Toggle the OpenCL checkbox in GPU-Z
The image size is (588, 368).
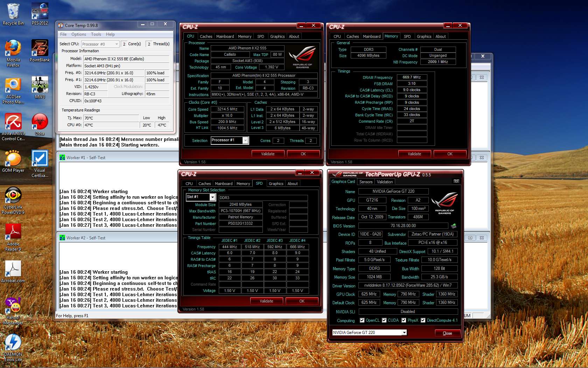click(x=362, y=320)
